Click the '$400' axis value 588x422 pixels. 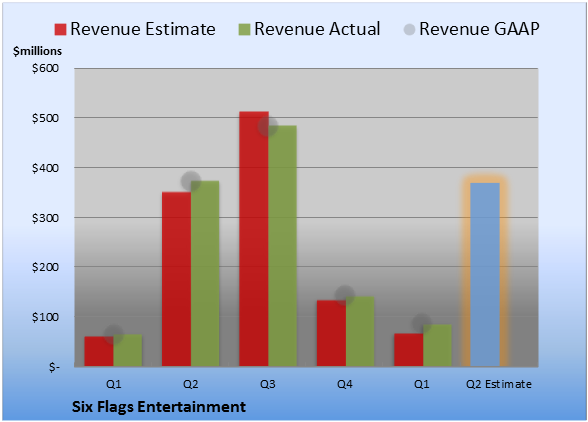point(45,168)
